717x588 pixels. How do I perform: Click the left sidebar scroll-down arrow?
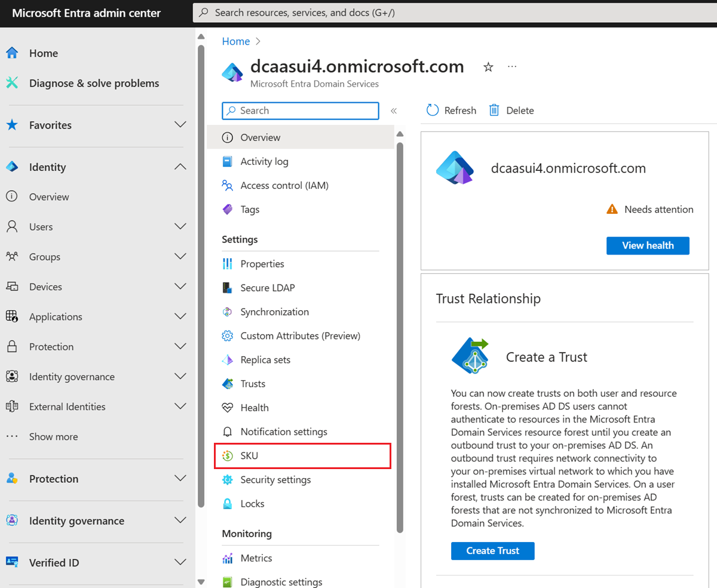(x=201, y=581)
